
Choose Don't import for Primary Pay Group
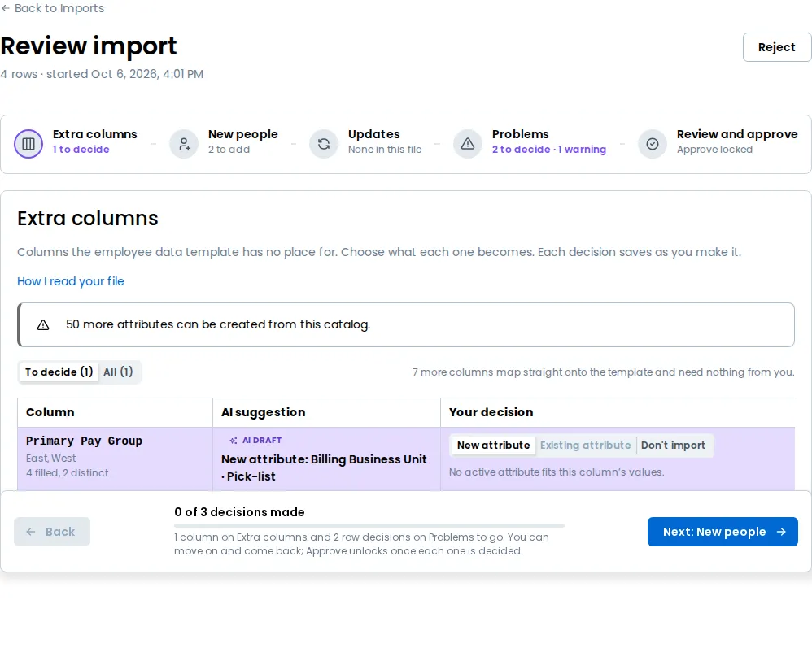(673, 446)
